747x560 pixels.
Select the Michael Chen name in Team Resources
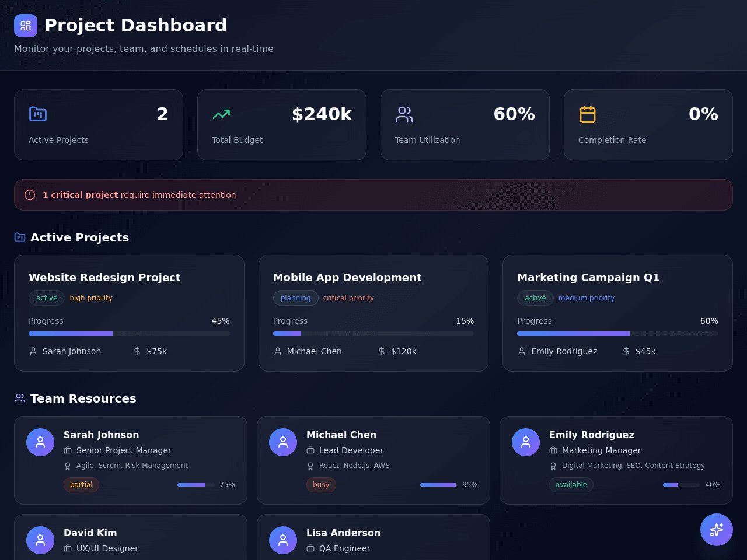341,435
